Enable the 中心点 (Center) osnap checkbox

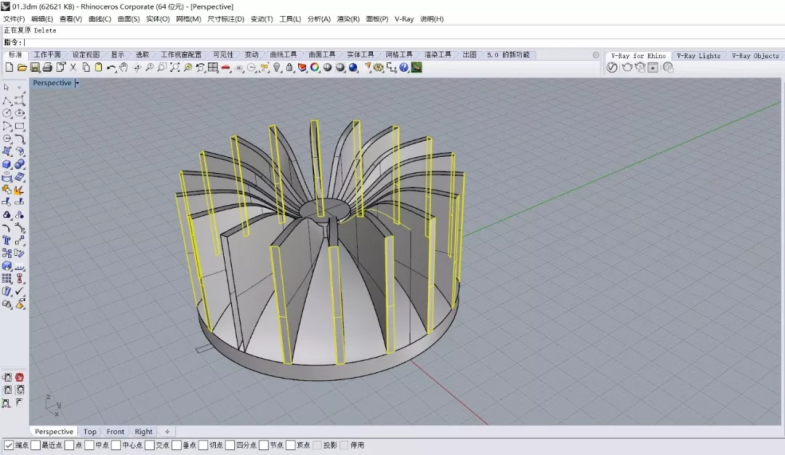tap(116, 445)
